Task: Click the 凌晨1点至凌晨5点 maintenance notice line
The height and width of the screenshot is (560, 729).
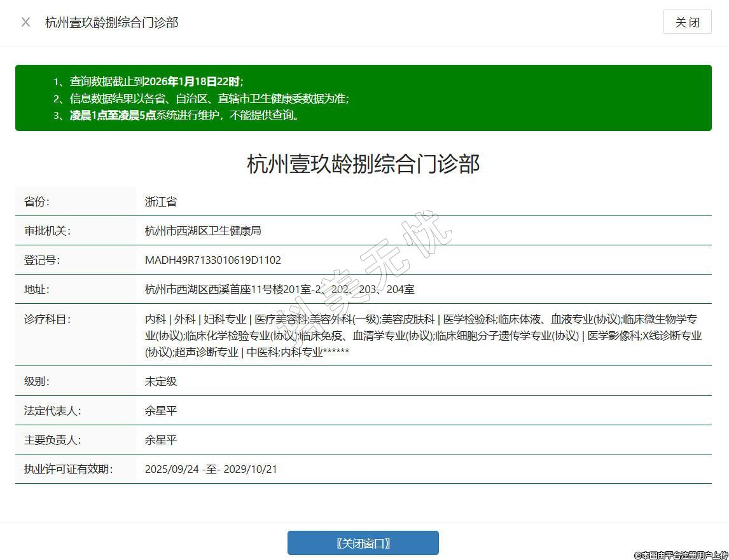Action: tap(184, 115)
